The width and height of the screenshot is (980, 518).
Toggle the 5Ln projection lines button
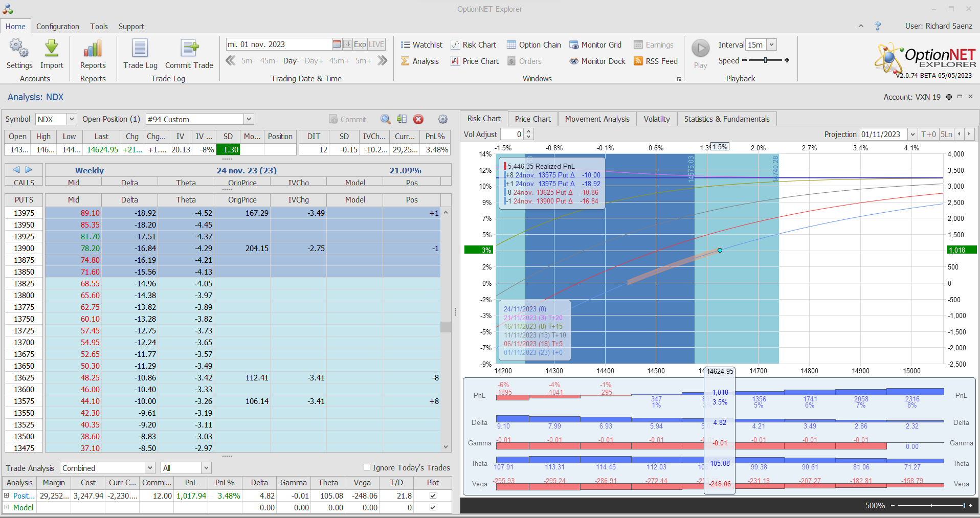click(x=946, y=134)
